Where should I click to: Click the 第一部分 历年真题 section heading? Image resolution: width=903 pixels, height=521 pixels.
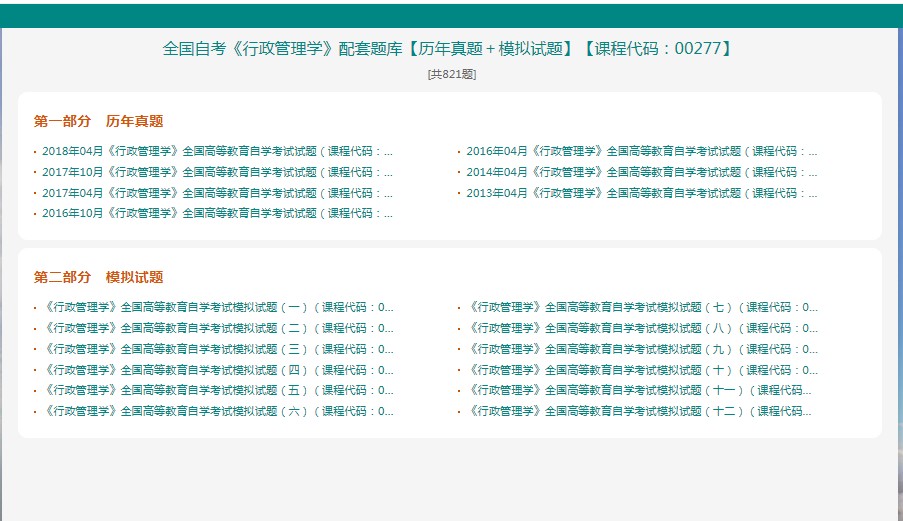[98, 121]
